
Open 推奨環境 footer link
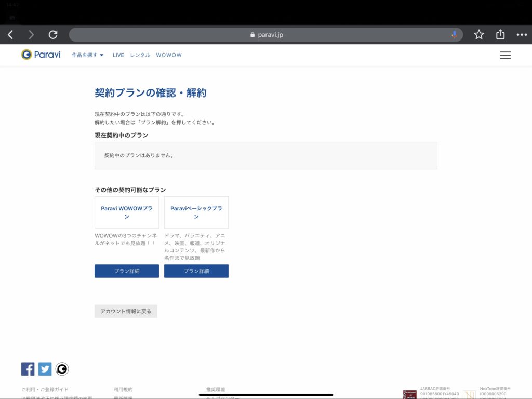tap(216, 389)
